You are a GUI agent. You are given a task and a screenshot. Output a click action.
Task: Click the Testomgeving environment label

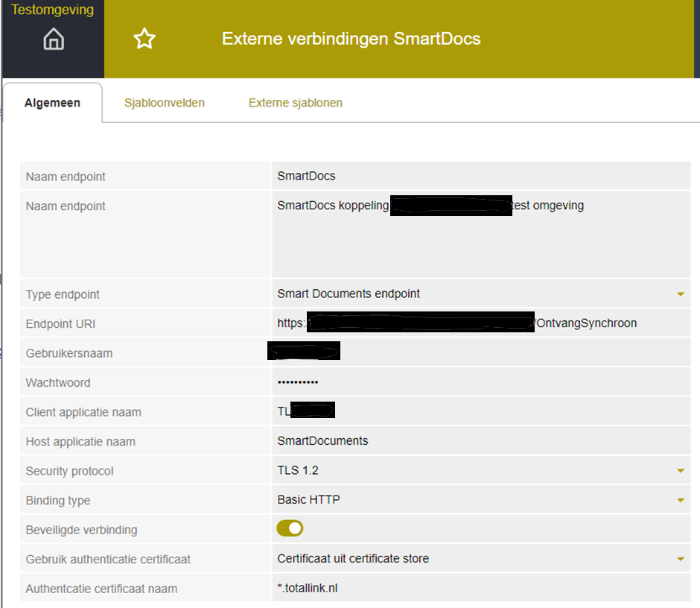click(x=53, y=10)
